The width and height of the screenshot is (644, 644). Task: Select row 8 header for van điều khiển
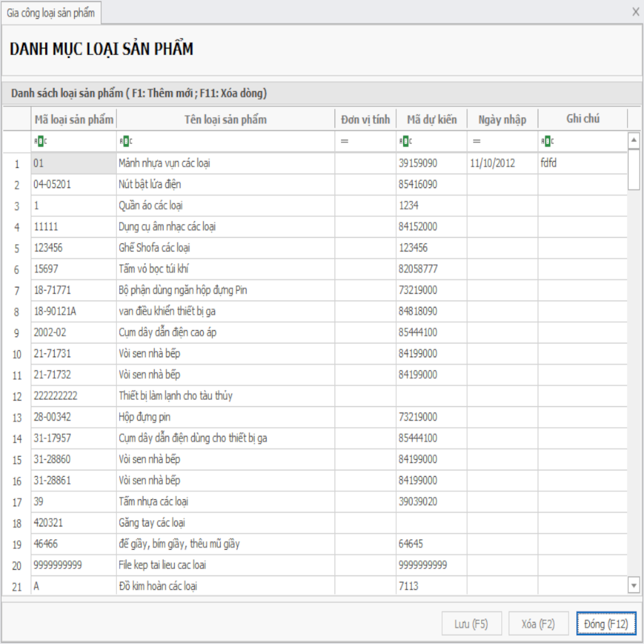coord(16,312)
